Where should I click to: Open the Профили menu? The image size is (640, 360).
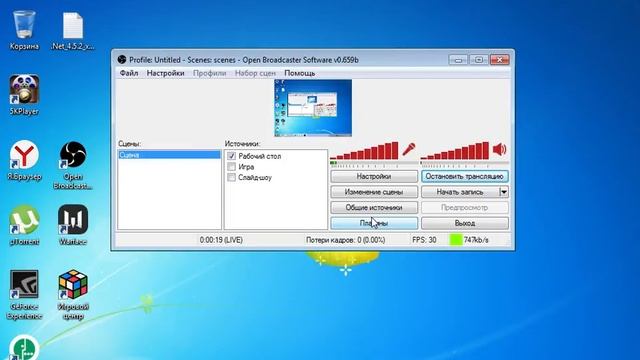209,73
